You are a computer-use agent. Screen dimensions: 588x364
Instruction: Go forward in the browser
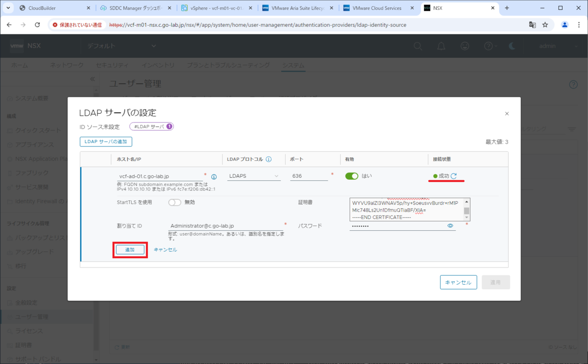(x=23, y=24)
